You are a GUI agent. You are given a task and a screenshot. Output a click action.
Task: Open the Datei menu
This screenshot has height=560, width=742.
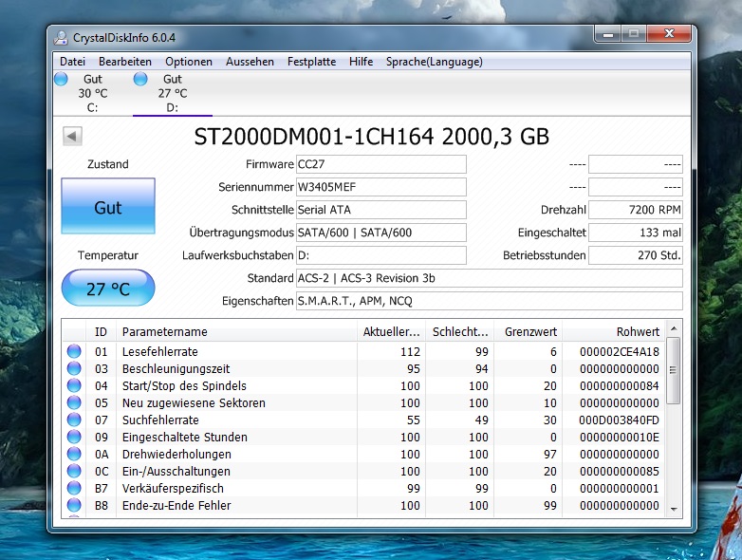click(x=72, y=62)
